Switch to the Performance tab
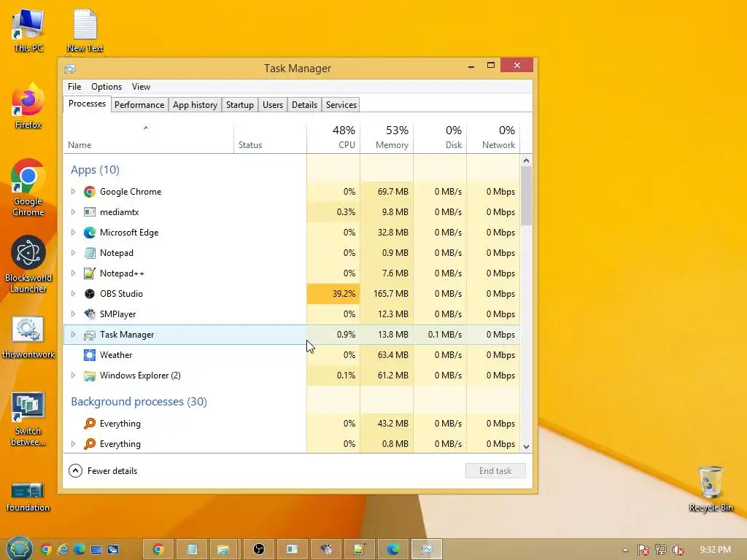747x560 pixels. (x=139, y=105)
